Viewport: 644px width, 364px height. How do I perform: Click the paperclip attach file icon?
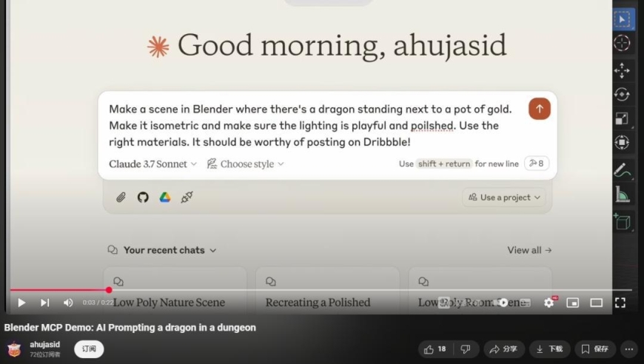click(121, 198)
